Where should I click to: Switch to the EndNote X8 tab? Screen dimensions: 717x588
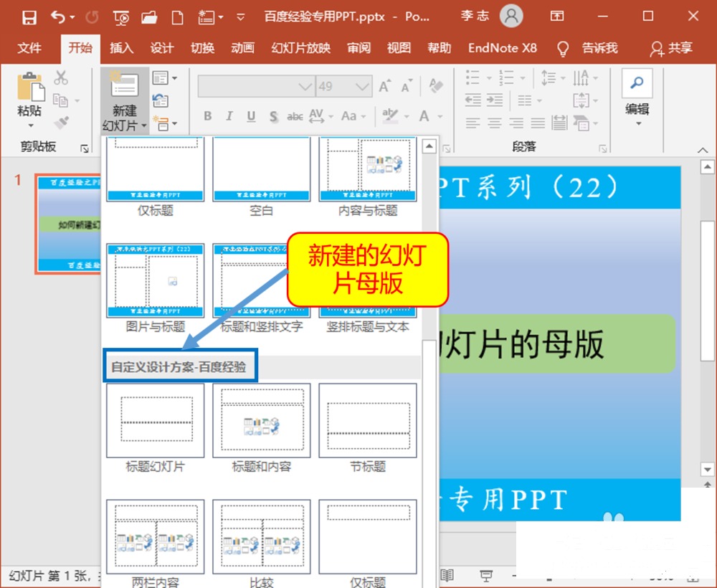pos(502,48)
